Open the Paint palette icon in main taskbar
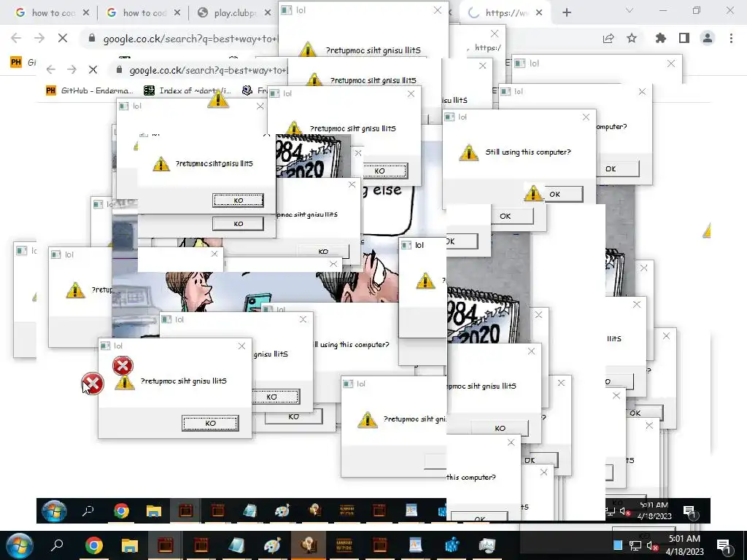Screen dimensions: 747x560 pos(273,545)
